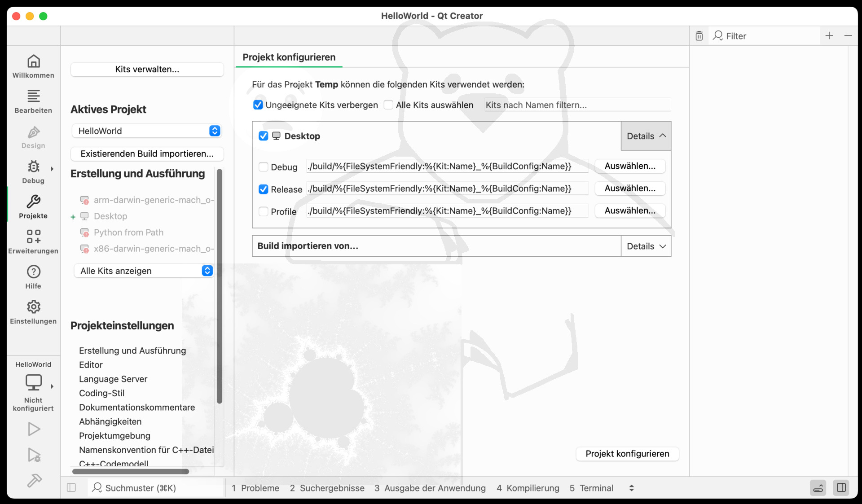Click the Suchmuster search icon
The width and height of the screenshot is (862, 504).
[97, 487]
